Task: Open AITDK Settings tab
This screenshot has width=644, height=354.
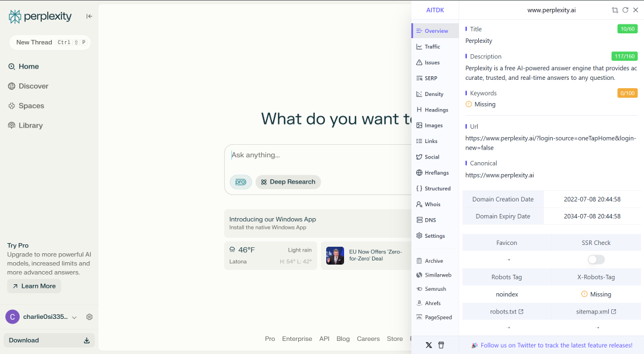Action: coord(435,236)
